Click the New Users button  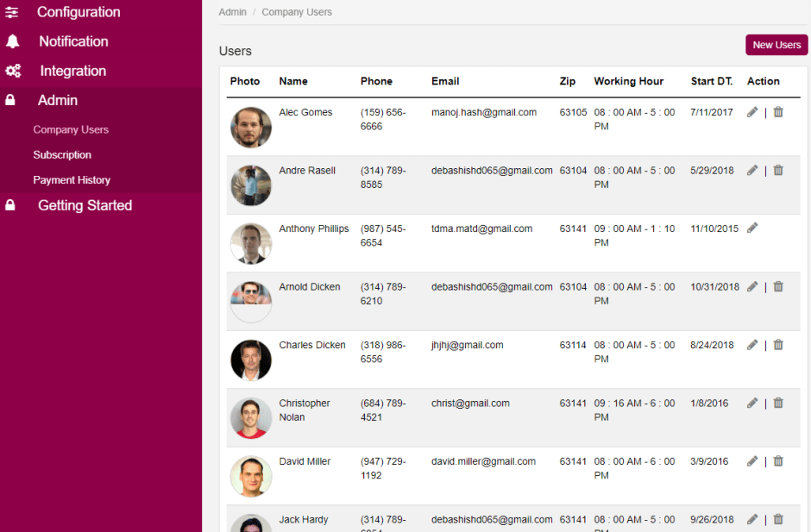776,45
